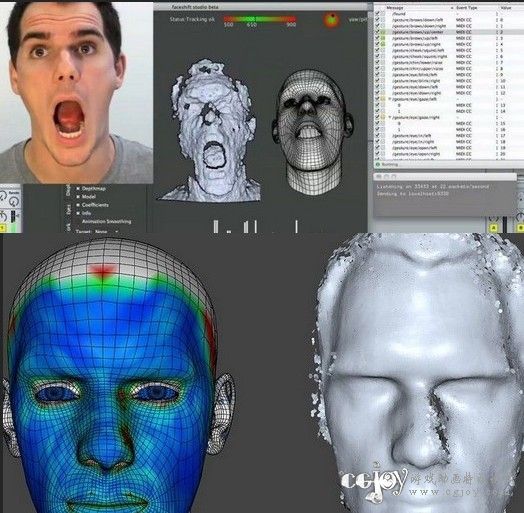Click MIDI CC event type of /gesture/eye/blink/right
Image resolution: width=524 pixels, height=513 pixels.
tap(464, 81)
